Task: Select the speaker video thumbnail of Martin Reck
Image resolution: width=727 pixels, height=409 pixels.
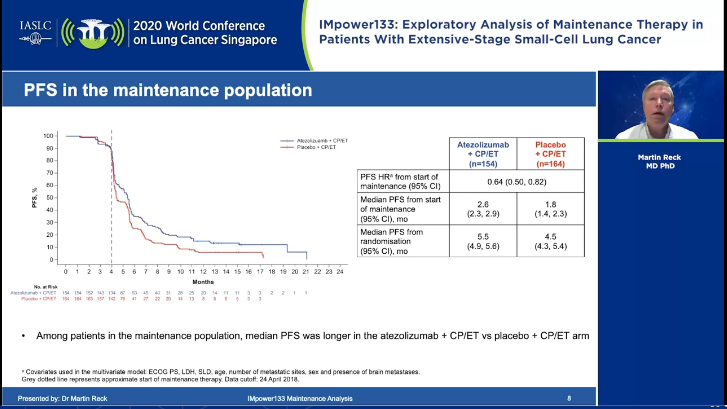Action: coord(660,105)
